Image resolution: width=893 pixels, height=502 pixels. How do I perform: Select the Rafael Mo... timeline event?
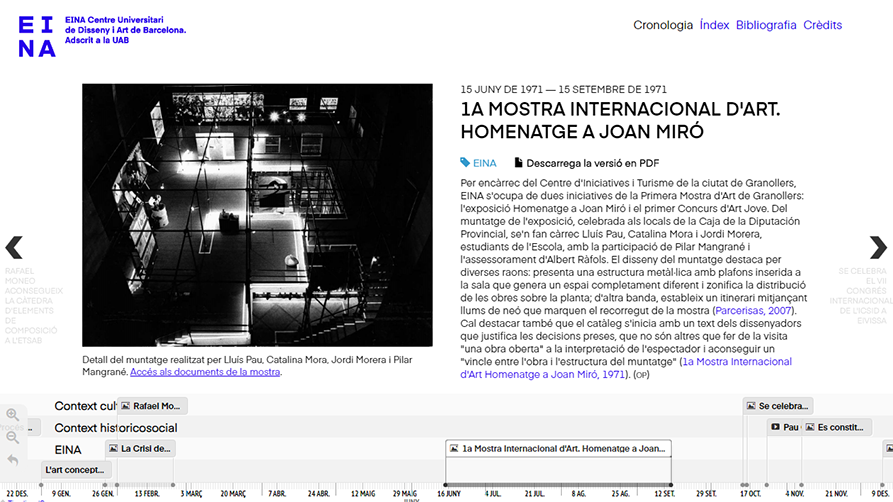pyautogui.click(x=152, y=406)
